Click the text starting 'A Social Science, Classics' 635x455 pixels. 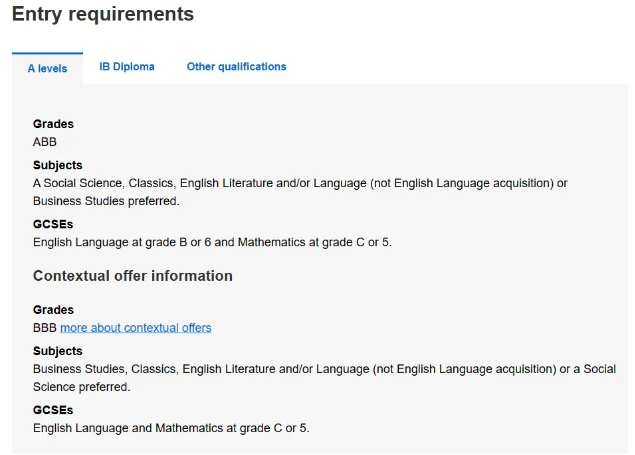pos(300,192)
